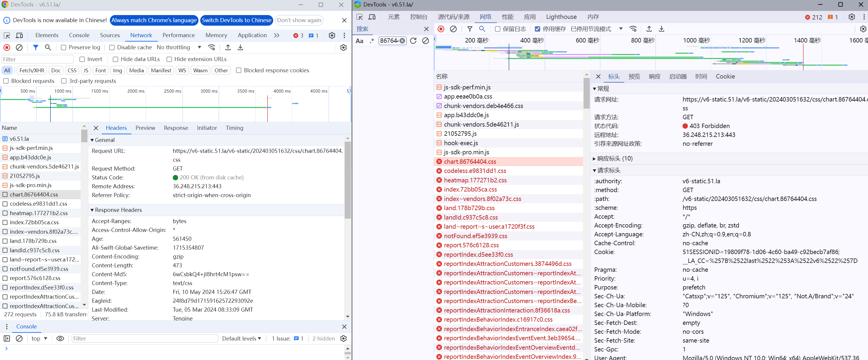Image resolution: width=868 pixels, height=360 pixels.
Task: Open the Preview tab in left request details
Action: pyautogui.click(x=145, y=128)
